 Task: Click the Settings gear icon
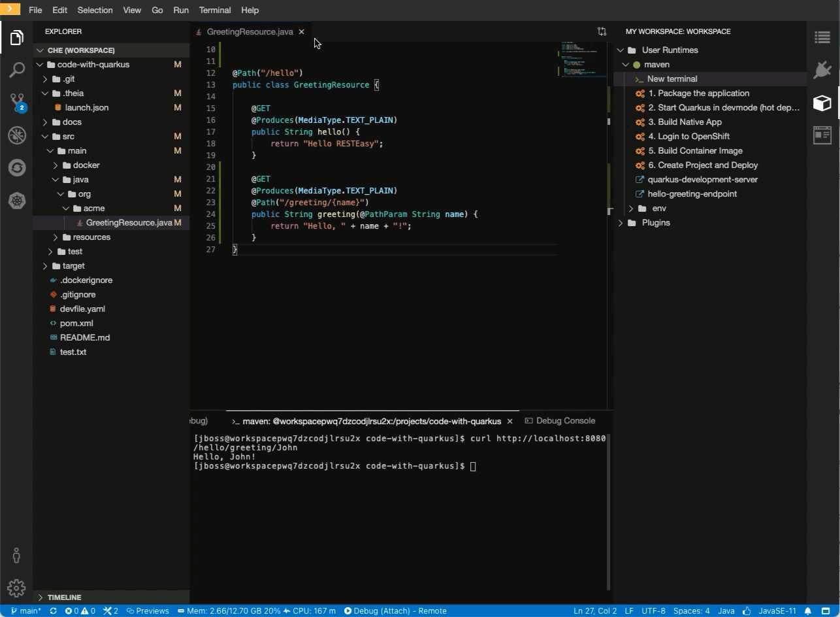click(16, 588)
